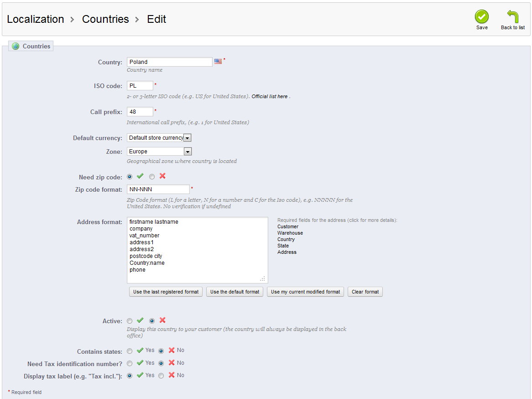Enable the Active yes radio button
532x399 pixels.
point(130,321)
